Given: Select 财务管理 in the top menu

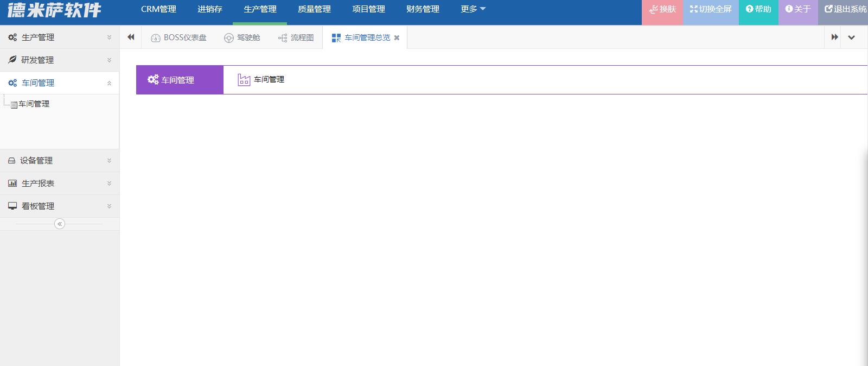Looking at the screenshot, I should 423,9.
